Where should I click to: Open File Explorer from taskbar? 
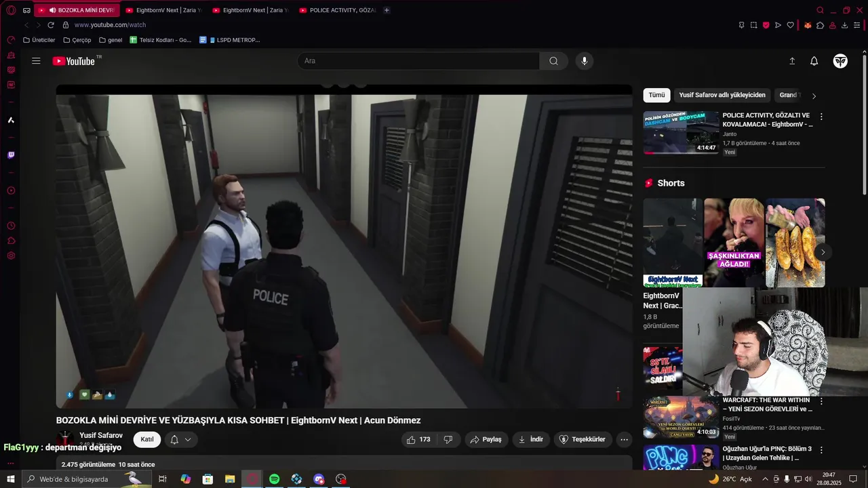click(x=230, y=479)
